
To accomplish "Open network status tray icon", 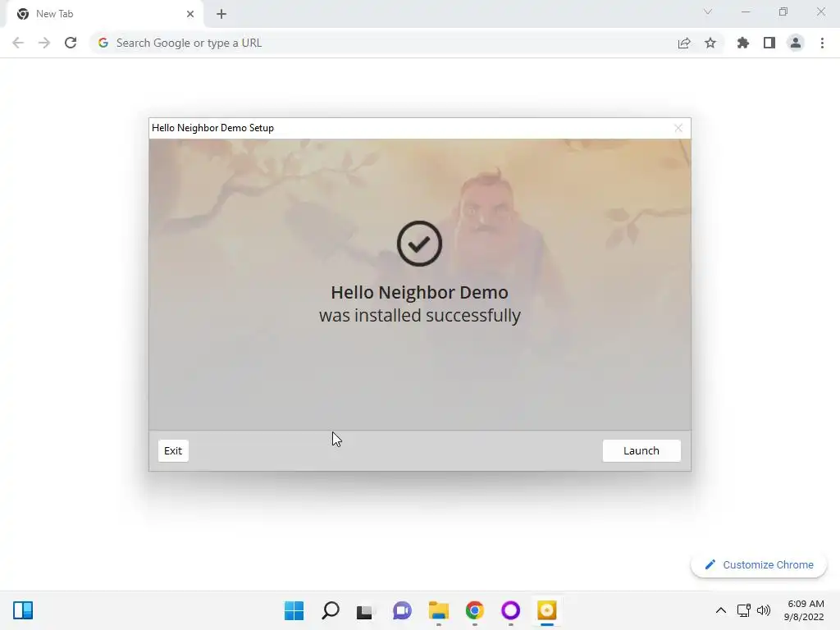I will click(x=743, y=610).
